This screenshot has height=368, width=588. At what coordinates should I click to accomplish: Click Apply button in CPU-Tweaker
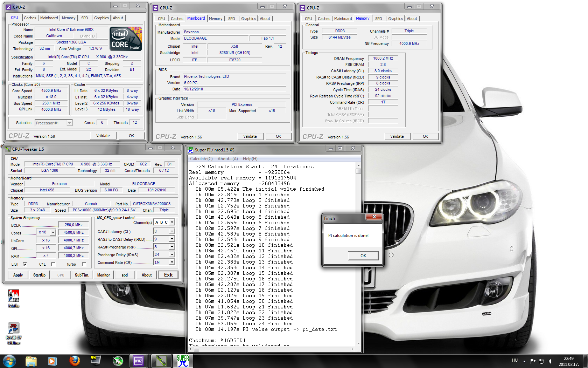pos(18,275)
